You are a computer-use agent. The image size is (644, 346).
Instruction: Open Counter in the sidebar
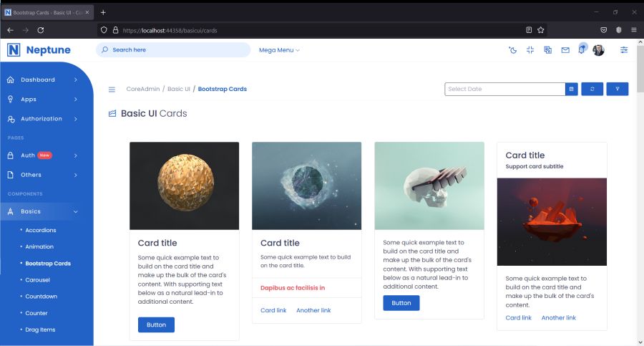(36, 313)
